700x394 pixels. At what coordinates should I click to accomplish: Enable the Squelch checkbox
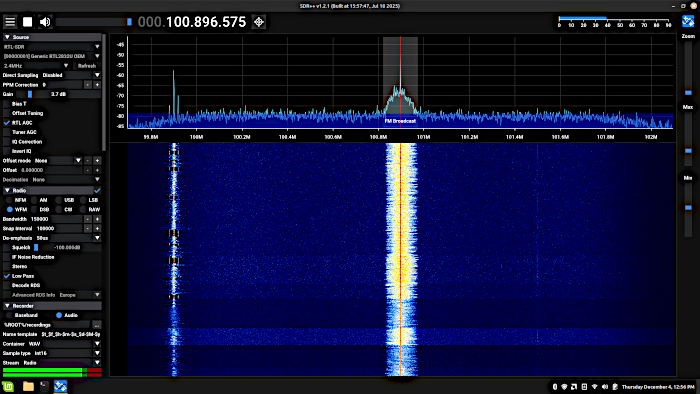[7, 248]
